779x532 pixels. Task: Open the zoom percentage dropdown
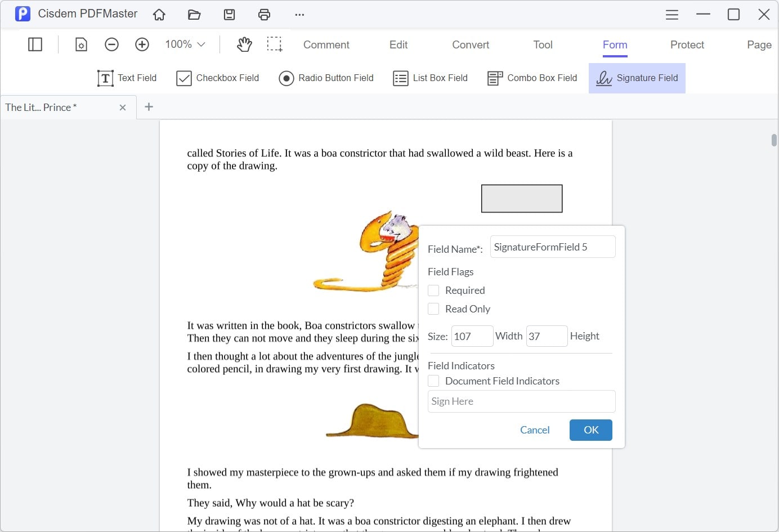184,44
